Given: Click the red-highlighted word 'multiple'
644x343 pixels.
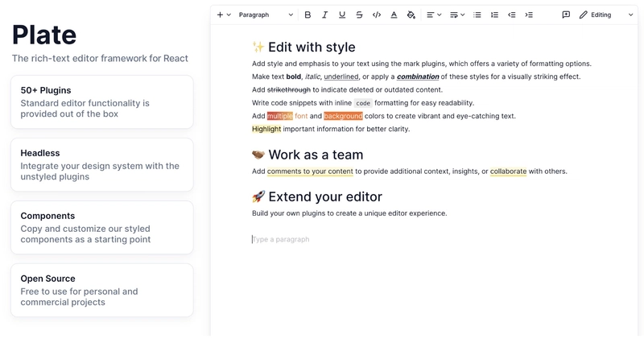Looking at the screenshot, I should tap(279, 116).
